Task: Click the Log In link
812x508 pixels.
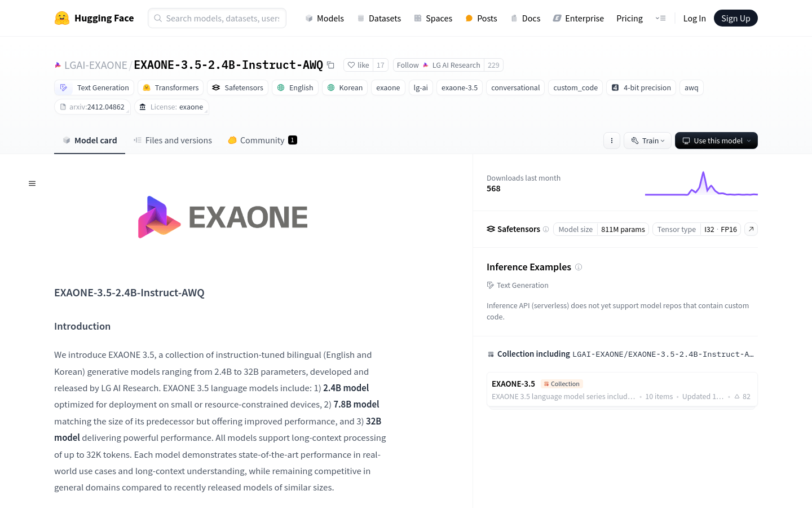Action: point(694,18)
